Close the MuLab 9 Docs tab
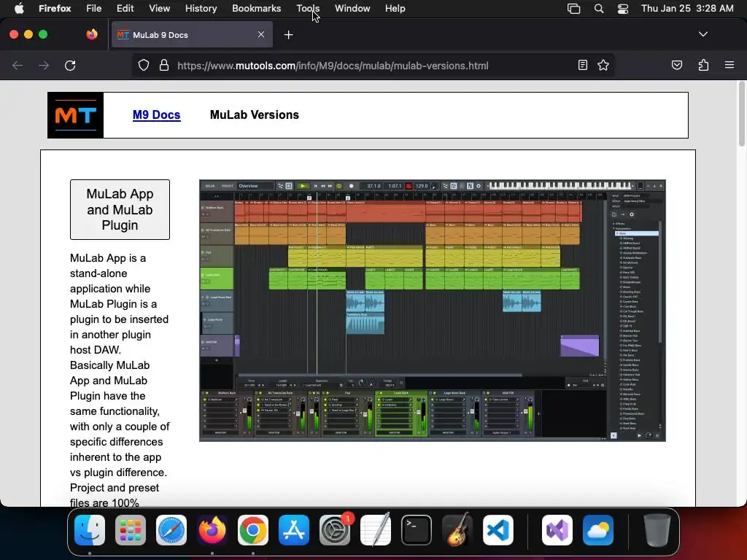Screen dimensions: 747x560 coord(261,34)
